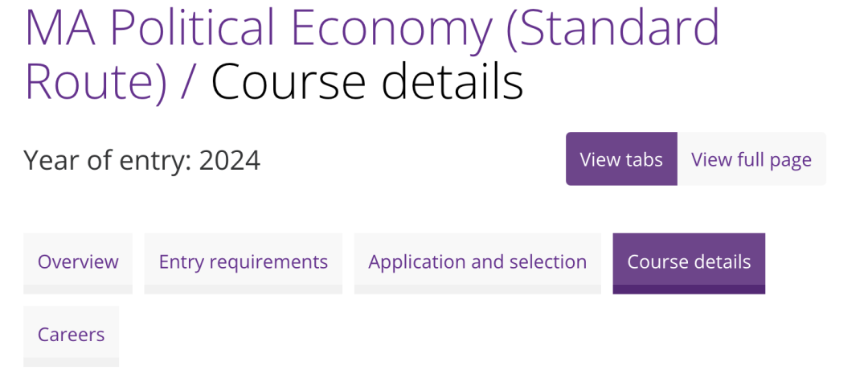
Task: Click the Year of entry label
Action: click(x=106, y=160)
